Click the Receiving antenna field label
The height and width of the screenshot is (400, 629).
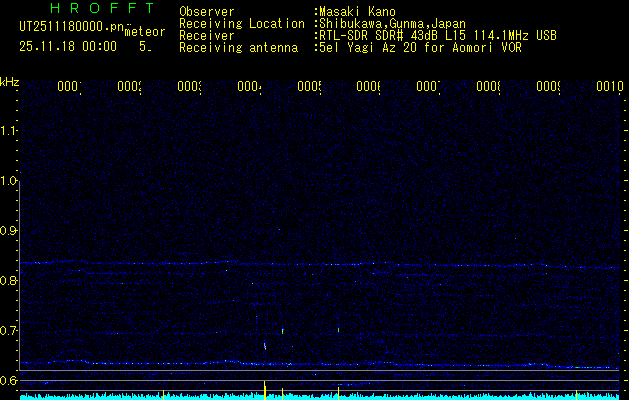(x=238, y=47)
